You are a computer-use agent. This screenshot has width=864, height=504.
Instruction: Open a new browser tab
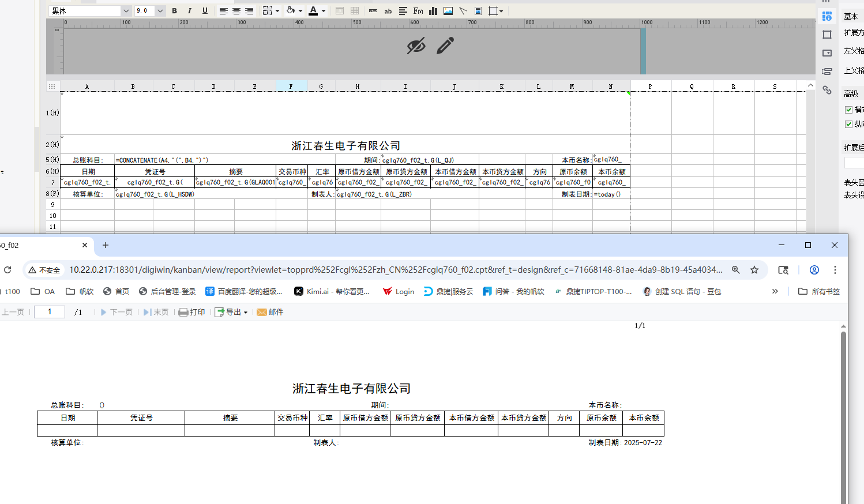pyautogui.click(x=106, y=245)
